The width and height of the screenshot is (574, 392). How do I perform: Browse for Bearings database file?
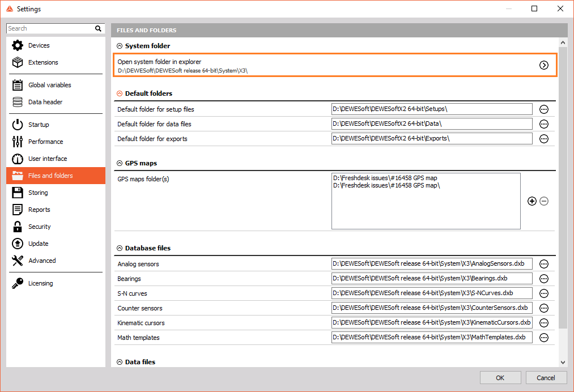544,279
